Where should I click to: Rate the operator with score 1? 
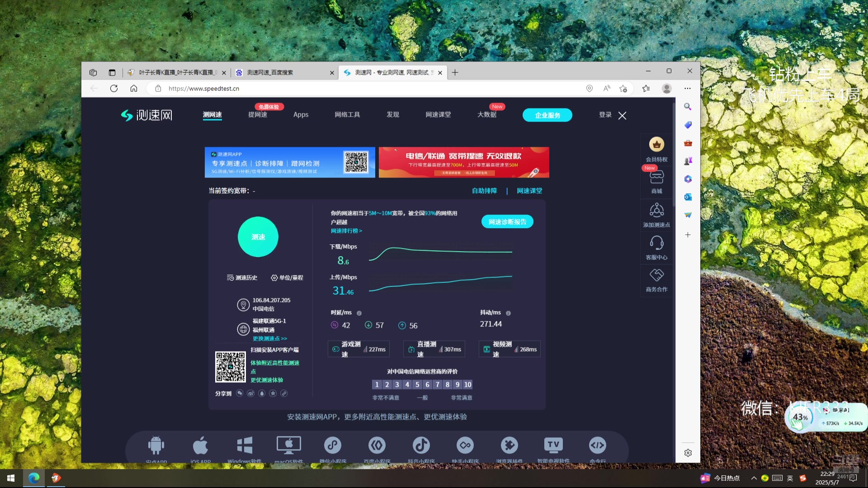pyautogui.click(x=377, y=385)
